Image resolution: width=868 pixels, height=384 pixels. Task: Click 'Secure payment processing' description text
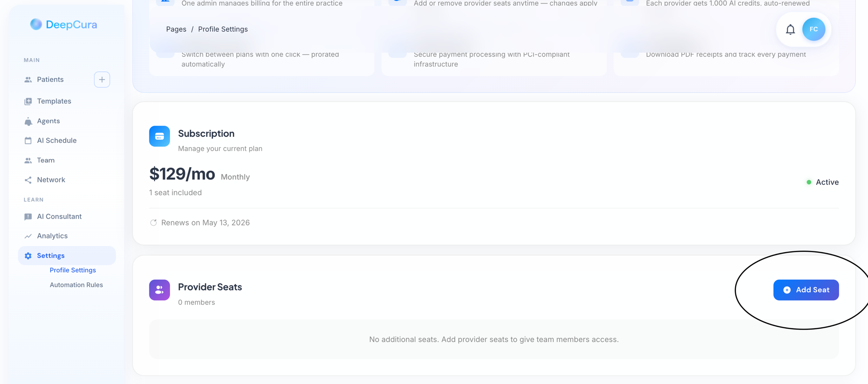coord(492,59)
